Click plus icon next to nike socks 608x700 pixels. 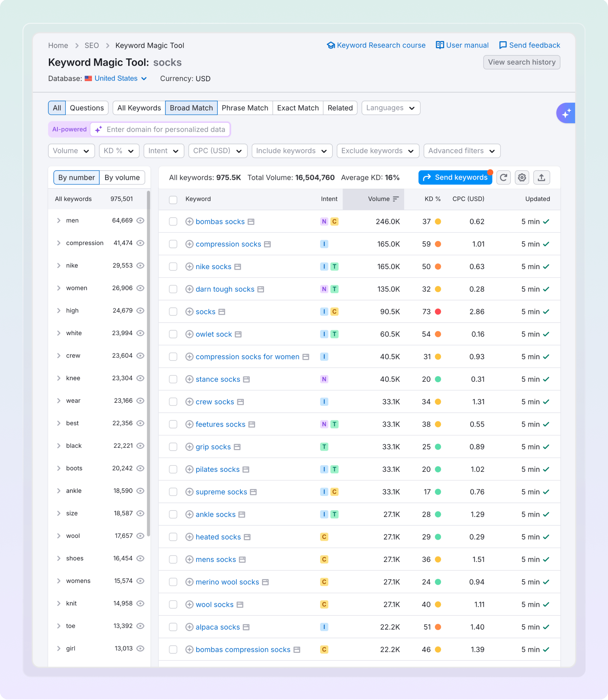click(x=189, y=267)
